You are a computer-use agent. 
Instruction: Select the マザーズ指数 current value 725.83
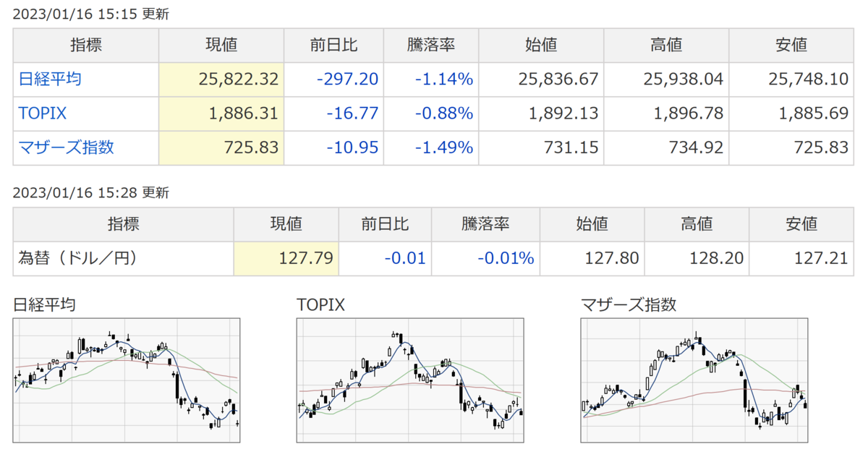point(252,148)
